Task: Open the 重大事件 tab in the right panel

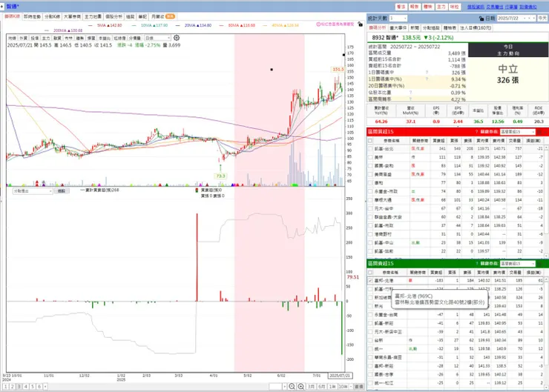Action: (x=398, y=27)
